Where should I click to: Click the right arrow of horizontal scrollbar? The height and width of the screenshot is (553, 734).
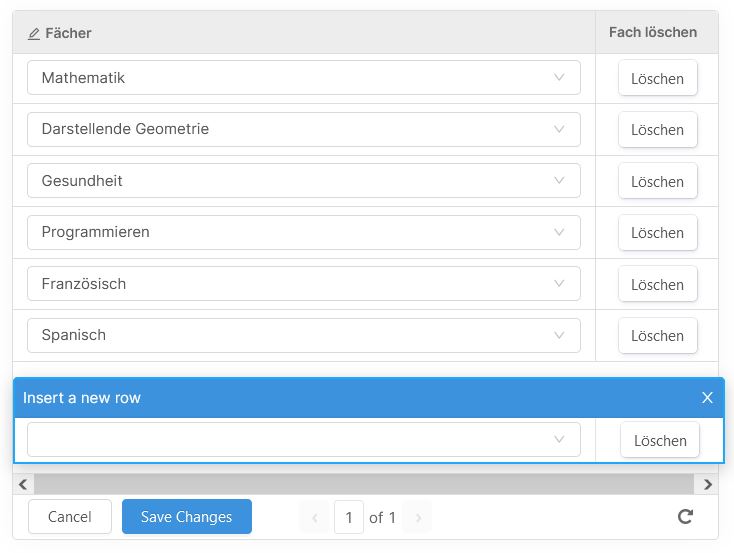coord(708,484)
